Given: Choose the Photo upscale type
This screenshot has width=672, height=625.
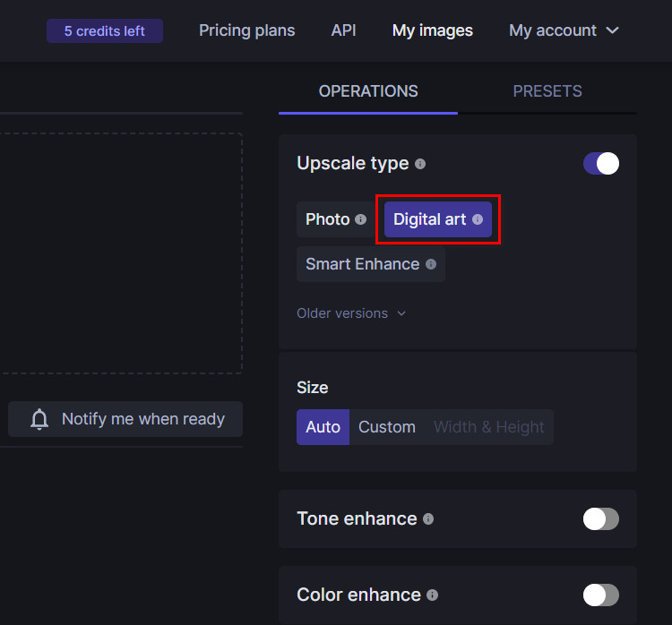Looking at the screenshot, I should (x=327, y=219).
